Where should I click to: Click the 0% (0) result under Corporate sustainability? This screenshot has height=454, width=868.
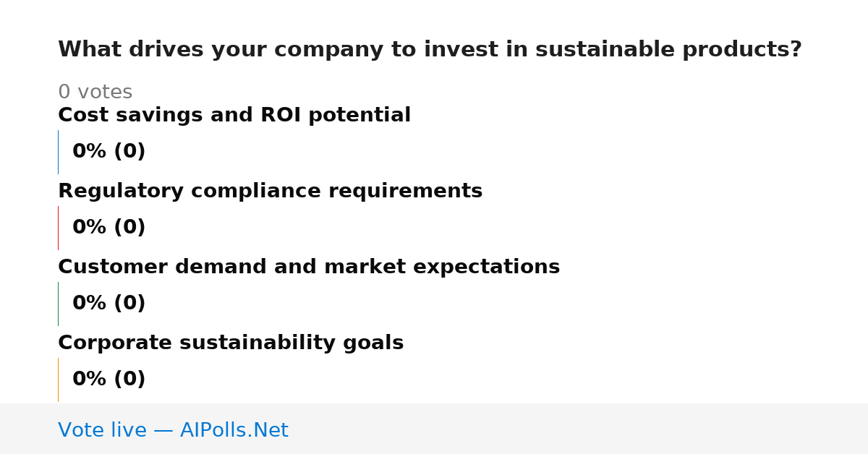[x=109, y=380]
